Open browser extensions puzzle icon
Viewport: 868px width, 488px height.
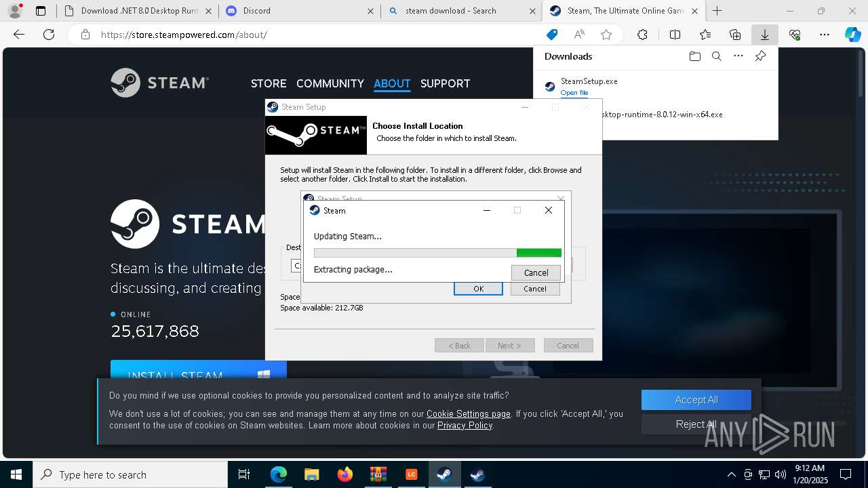point(642,35)
